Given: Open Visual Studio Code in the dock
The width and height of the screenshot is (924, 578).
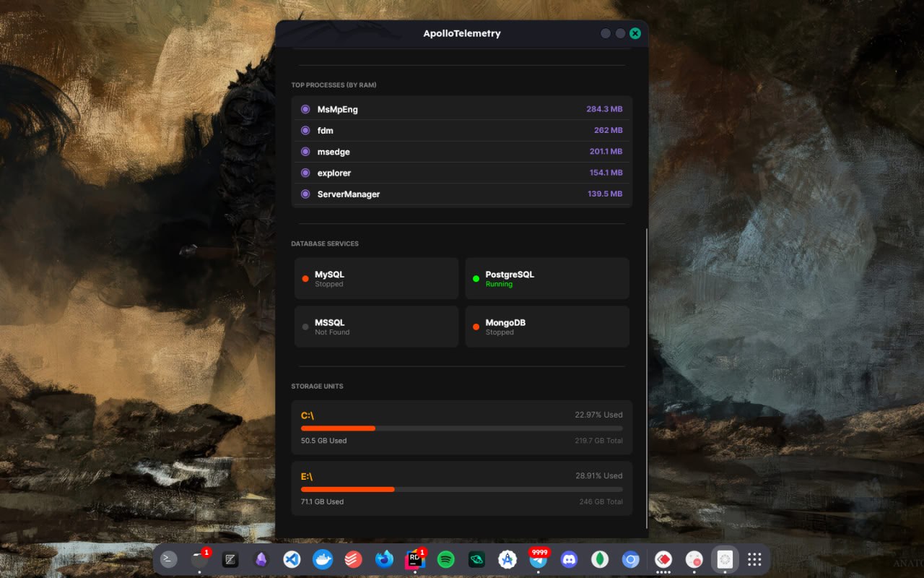Looking at the screenshot, I should point(292,559).
